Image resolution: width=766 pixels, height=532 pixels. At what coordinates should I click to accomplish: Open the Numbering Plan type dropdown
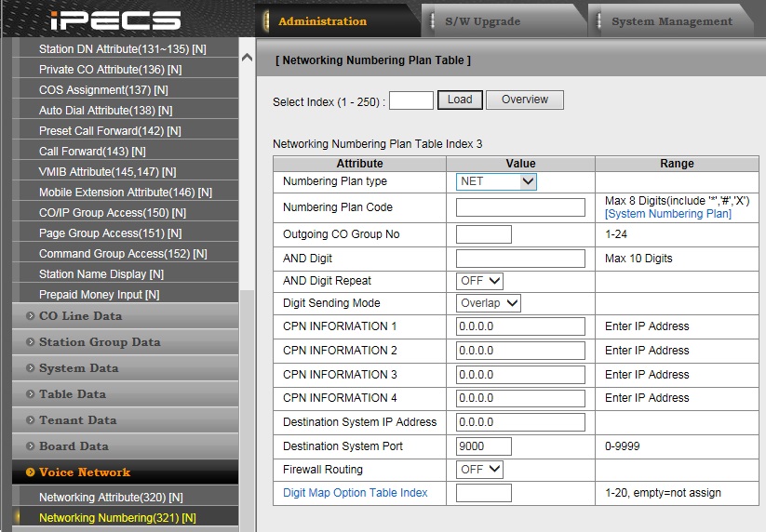coord(496,181)
